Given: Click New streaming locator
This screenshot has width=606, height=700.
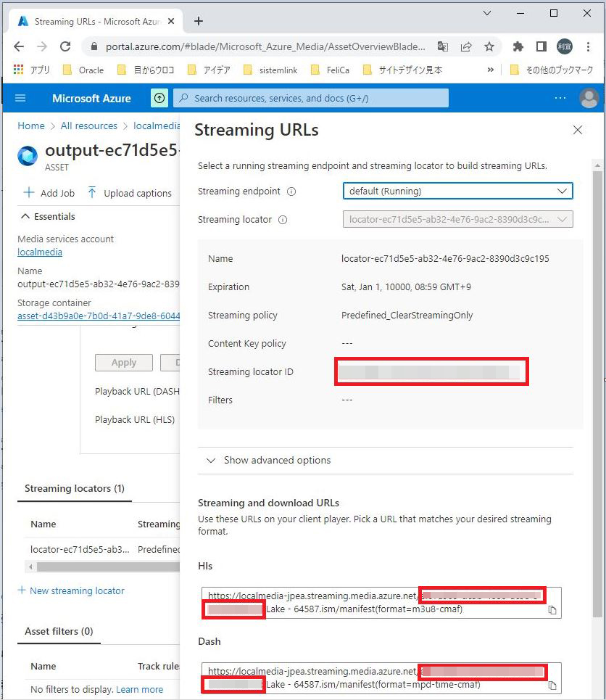Looking at the screenshot, I should click(71, 590).
